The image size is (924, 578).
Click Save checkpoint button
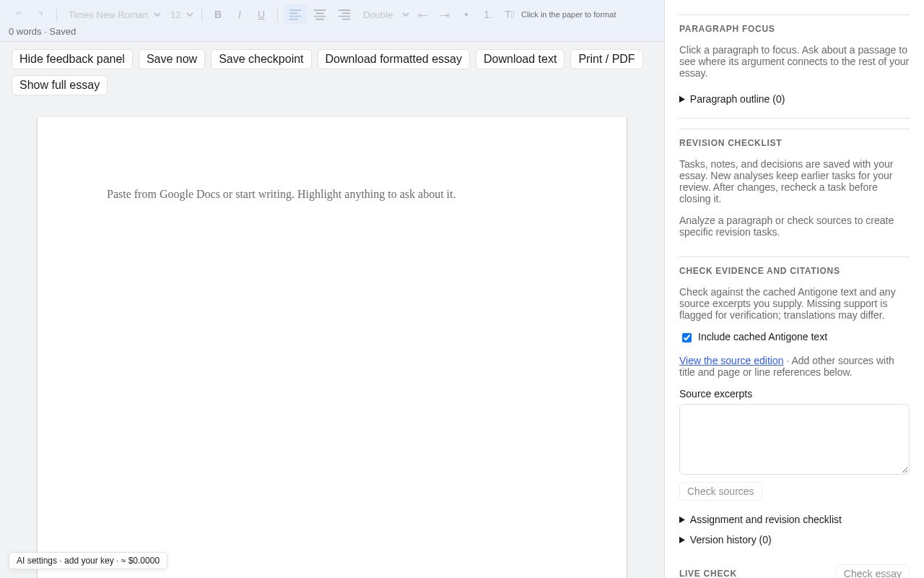point(261,59)
